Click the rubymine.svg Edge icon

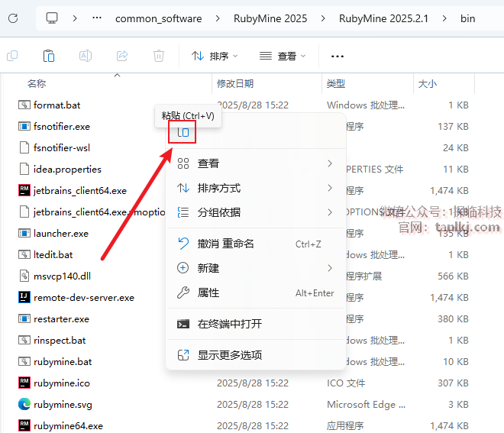coord(24,404)
